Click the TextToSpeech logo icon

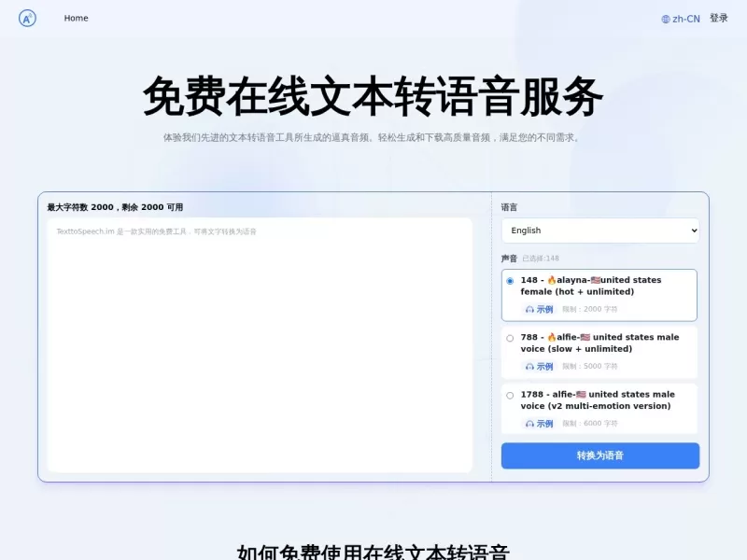[28, 18]
